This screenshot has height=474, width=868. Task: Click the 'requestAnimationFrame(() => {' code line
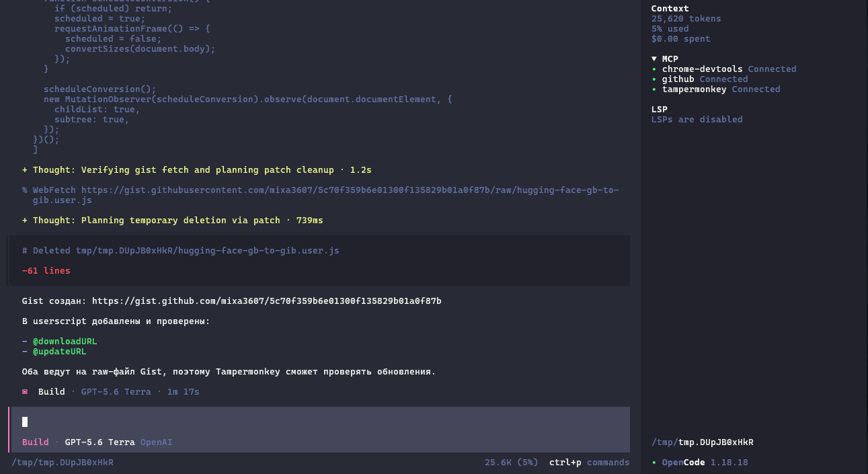(x=132, y=29)
